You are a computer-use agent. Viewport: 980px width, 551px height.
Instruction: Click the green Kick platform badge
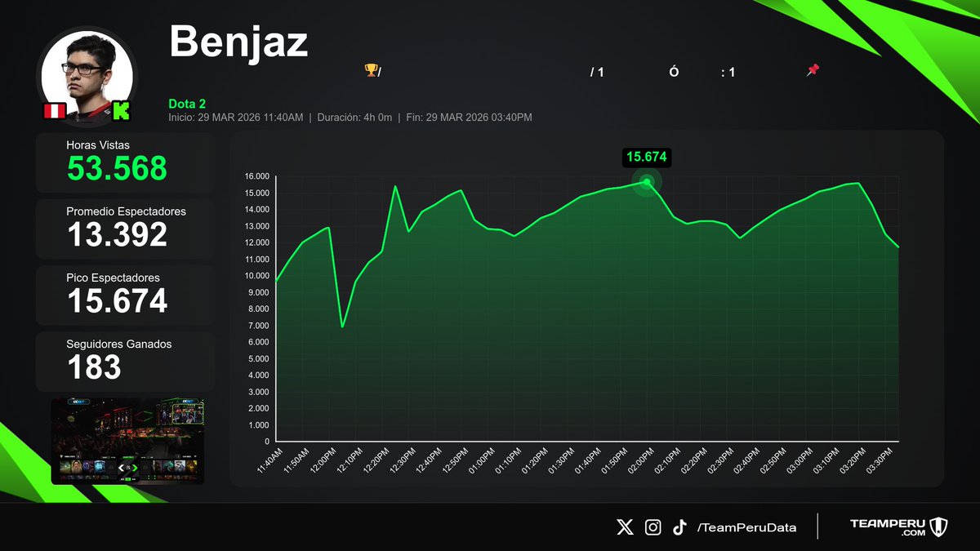(x=122, y=111)
